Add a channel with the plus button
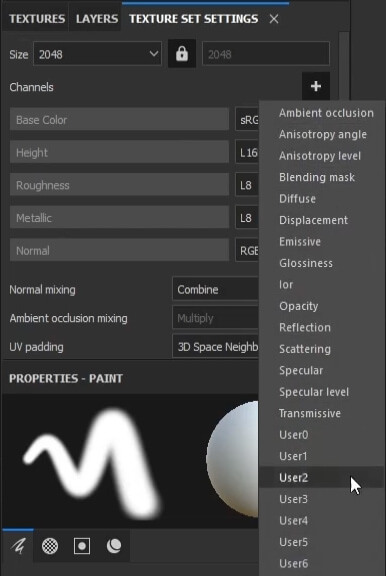Image resolution: width=386 pixels, height=576 pixels. (316, 86)
